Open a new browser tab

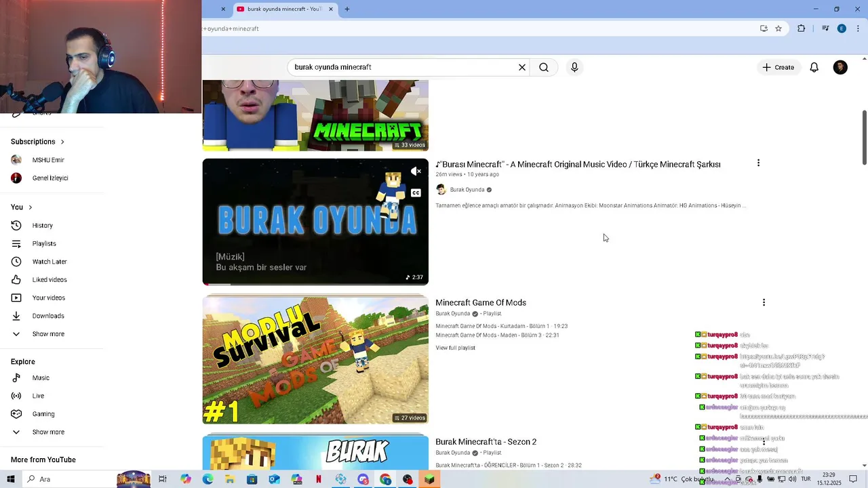(x=347, y=9)
